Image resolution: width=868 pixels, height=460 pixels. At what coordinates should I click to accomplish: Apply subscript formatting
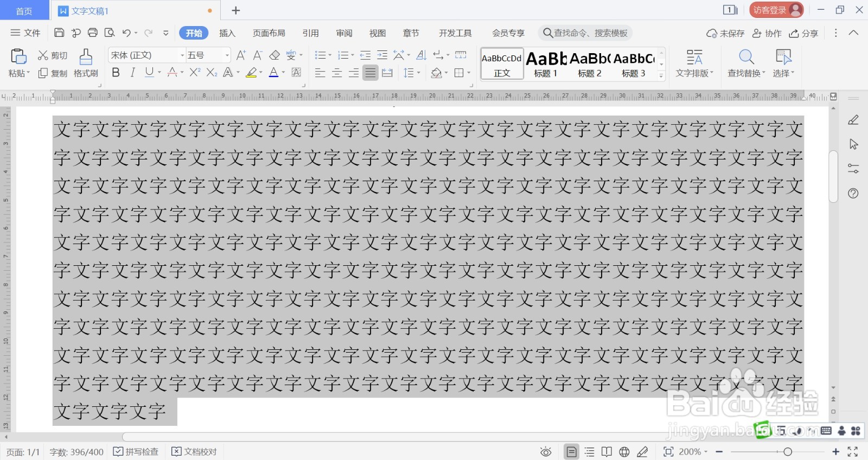click(212, 73)
